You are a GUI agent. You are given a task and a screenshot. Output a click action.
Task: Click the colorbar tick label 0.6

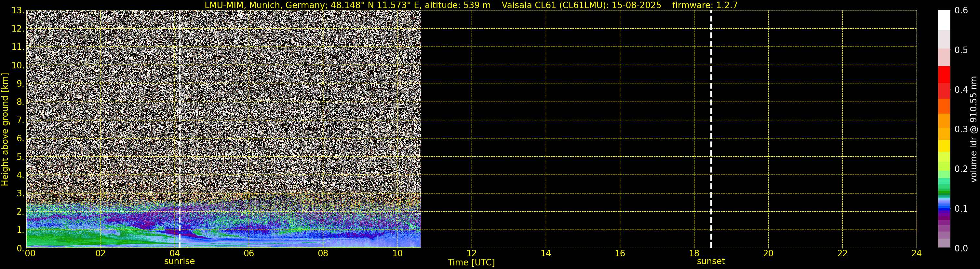[x=961, y=10]
